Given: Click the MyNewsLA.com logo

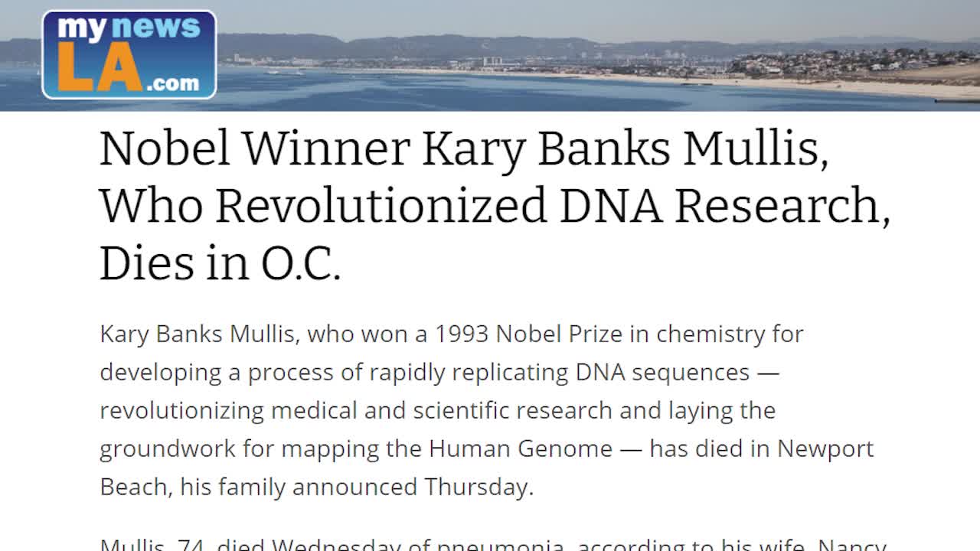Looking at the screenshot, I should (129, 54).
